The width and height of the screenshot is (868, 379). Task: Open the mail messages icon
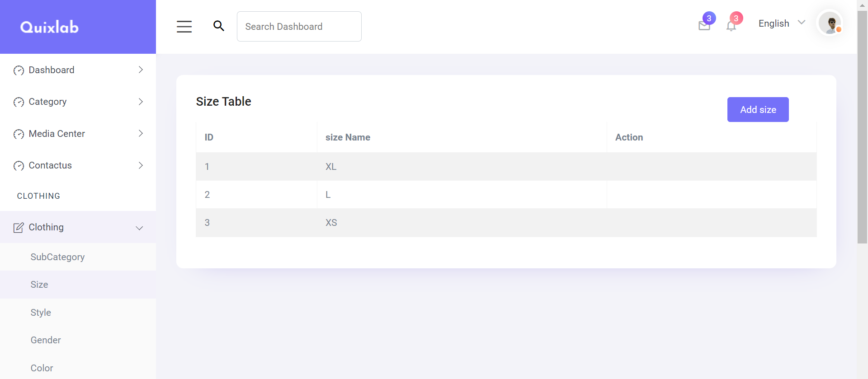(704, 26)
